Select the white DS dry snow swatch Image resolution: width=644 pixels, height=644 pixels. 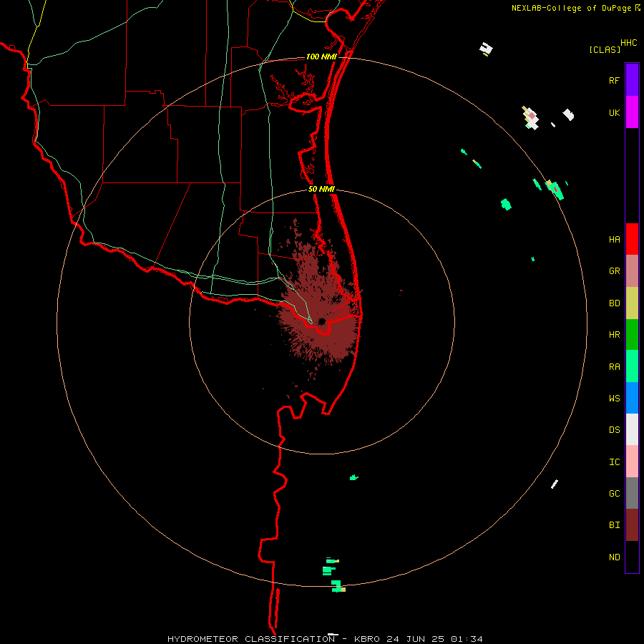click(632, 429)
